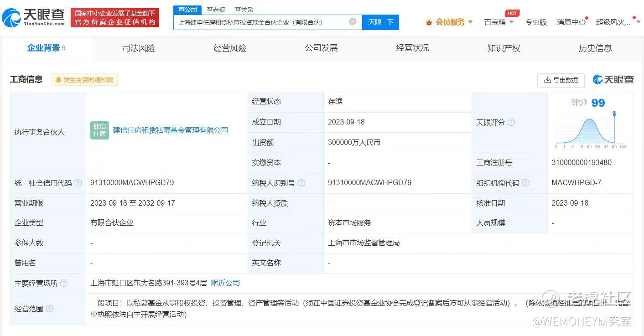This screenshot has width=644, height=336.
Task: Expand the 百宝箱 dropdown arrow
Action: click(x=511, y=22)
